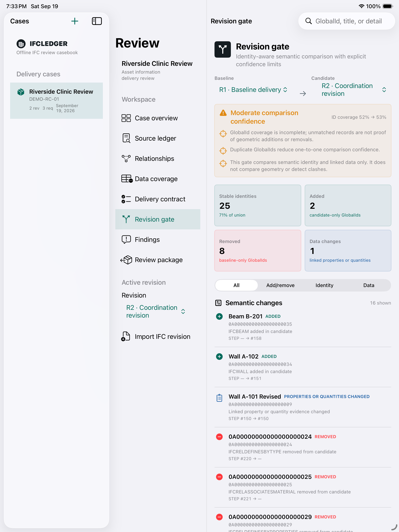The width and height of the screenshot is (399, 532).
Task: Click the Case overview grid icon
Action: [126, 118]
